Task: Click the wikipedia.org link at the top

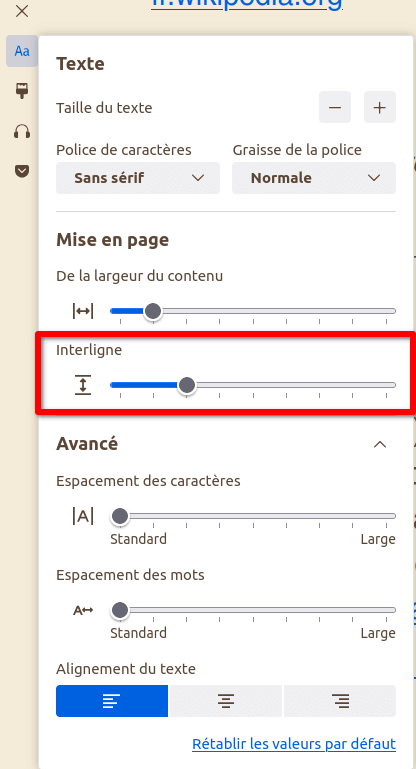Action: tap(247, 4)
